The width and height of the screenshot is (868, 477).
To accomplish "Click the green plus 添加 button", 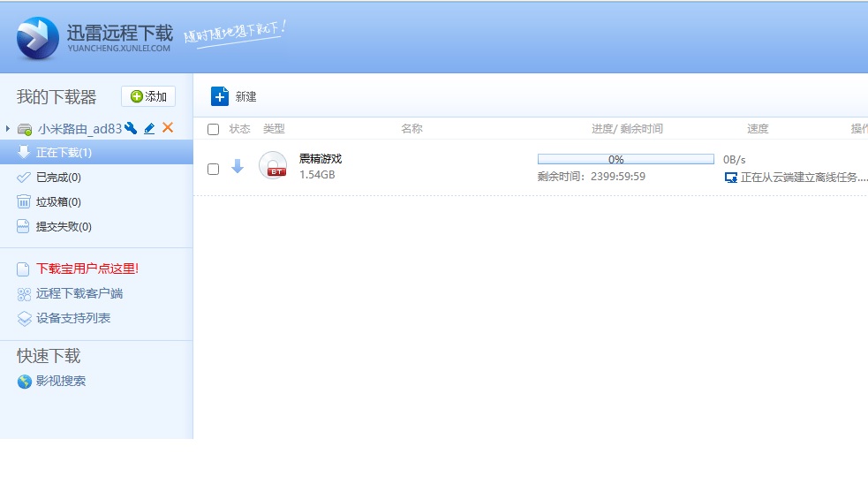I will click(x=148, y=96).
